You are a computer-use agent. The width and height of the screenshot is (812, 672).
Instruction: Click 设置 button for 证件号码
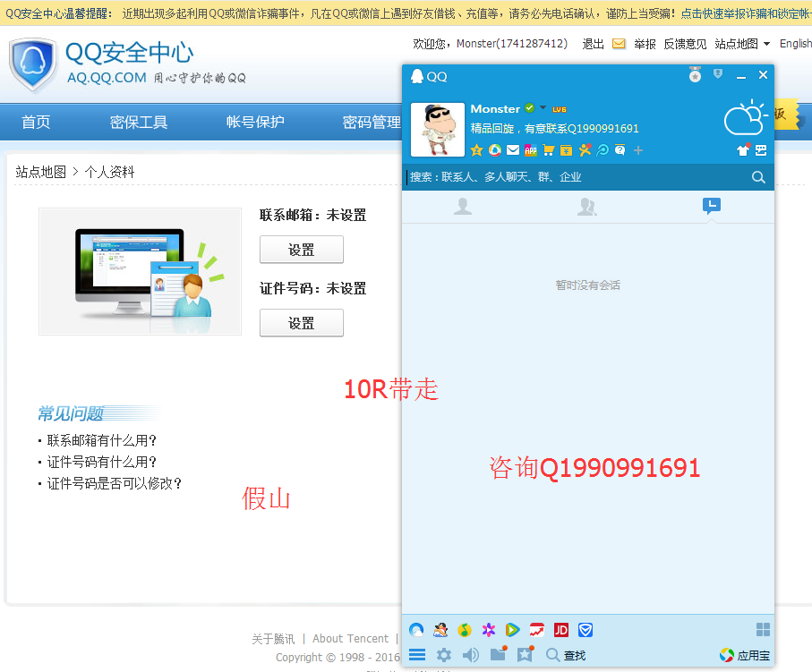tap(302, 323)
